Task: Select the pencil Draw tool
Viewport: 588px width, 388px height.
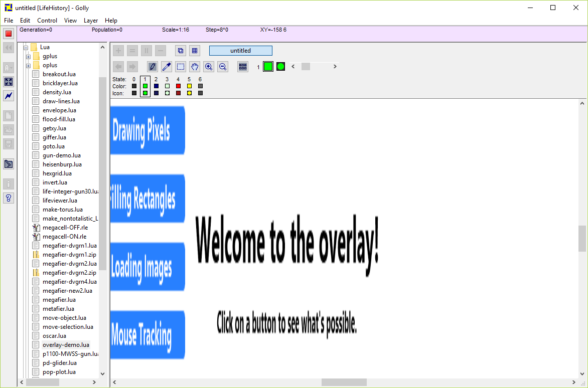Action: [152, 67]
